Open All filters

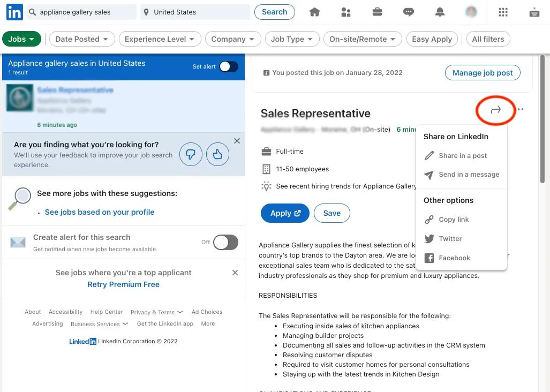click(488, 39)
